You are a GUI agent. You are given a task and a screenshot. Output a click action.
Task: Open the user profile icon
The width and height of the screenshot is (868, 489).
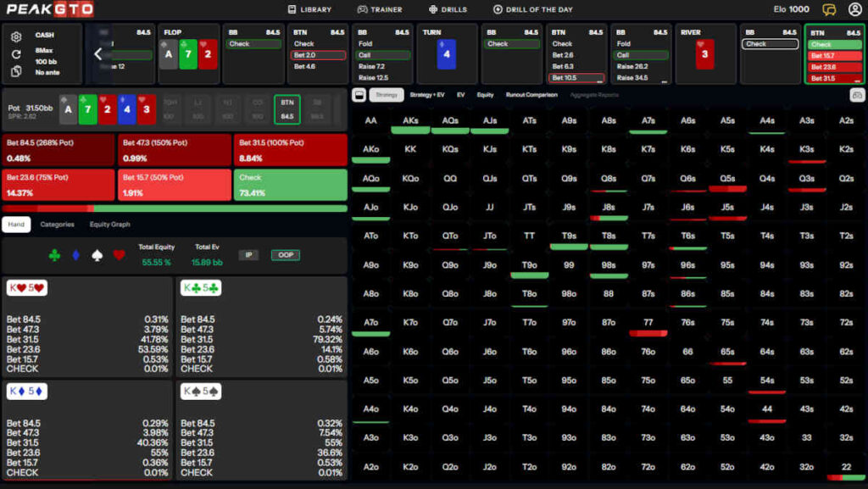[x=854, y=9]
